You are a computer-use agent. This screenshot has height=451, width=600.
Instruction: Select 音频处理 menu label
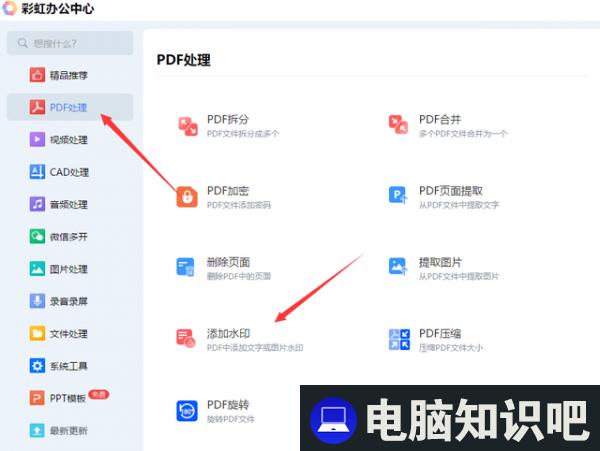click(69, 204)
